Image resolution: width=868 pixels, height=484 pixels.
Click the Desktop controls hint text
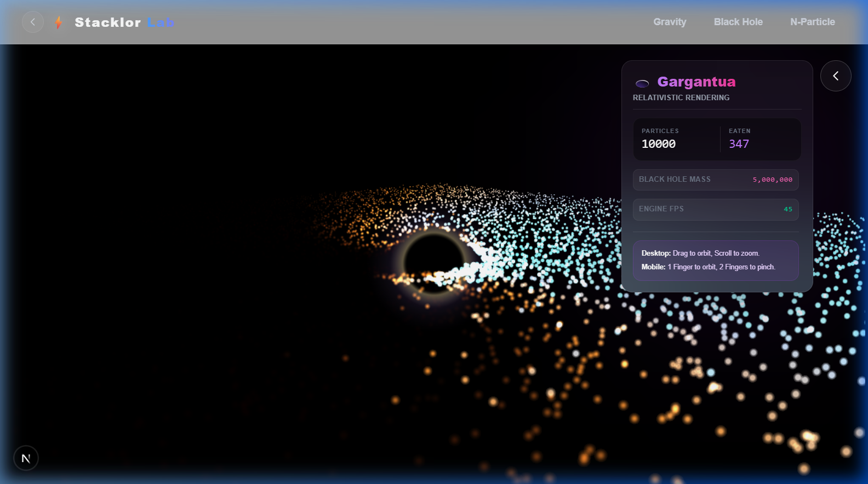[x=700, y=253]
